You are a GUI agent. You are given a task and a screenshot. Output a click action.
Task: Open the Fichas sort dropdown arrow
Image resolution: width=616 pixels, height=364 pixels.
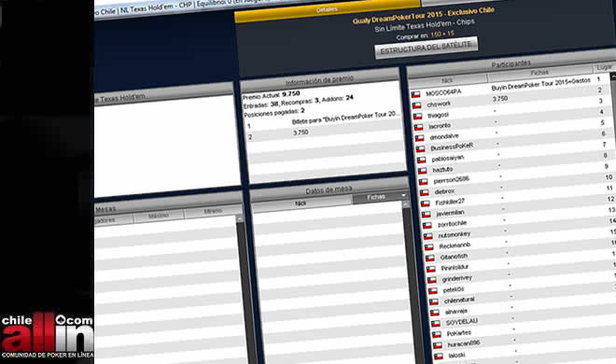403,196
